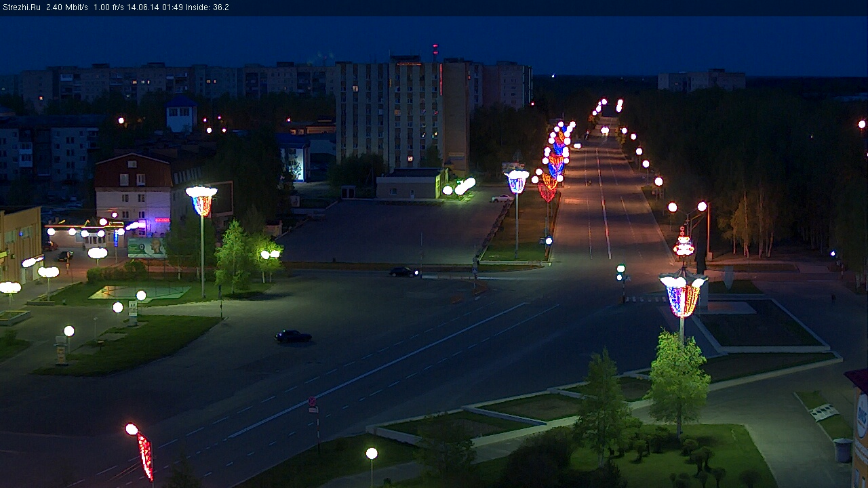Image resolution: width=868 pixels, height=488 pixels.
Task: Select the 'Inside: 36.2' temperature readout
Action: (x=206, y=7)
